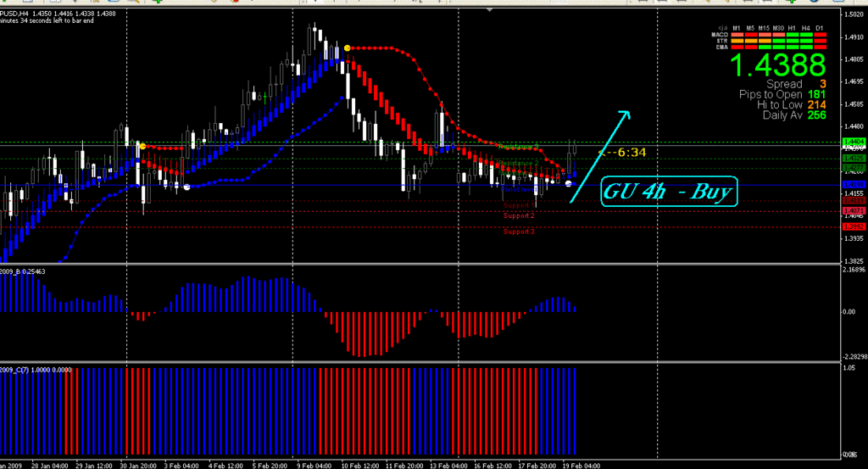Click the yellow 6:34 bar timer label
This screenshot has height=469, width=868.
623,153
